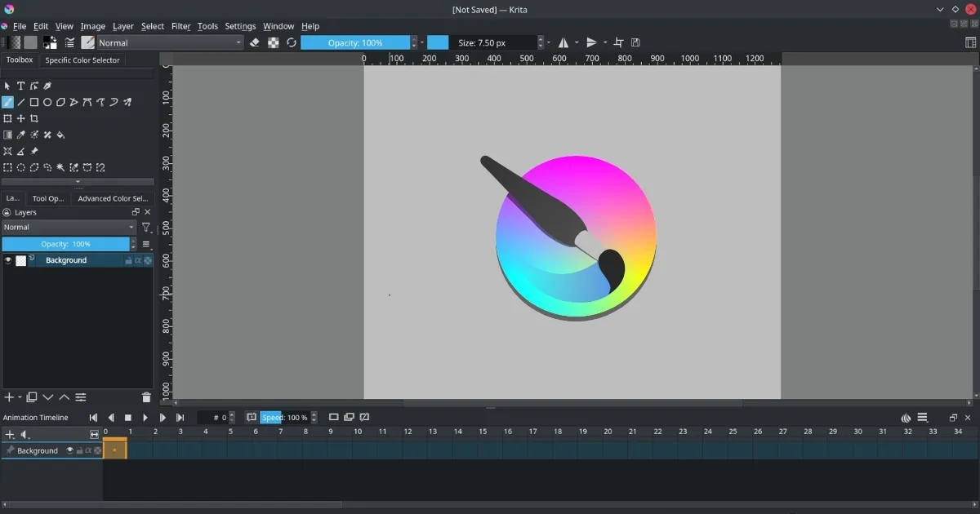Pick the Measure distance tool
Viewport: 980px width, 514px height.
21,151
